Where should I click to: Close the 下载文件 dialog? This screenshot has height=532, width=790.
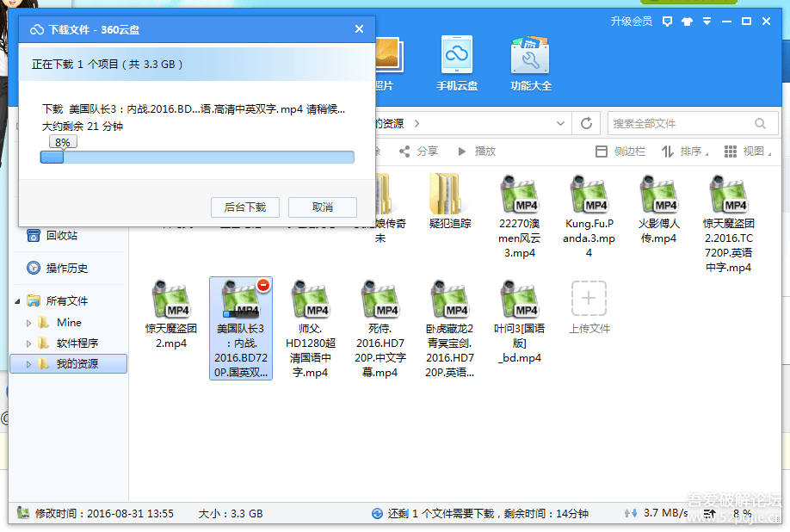[x=359, y=29]
